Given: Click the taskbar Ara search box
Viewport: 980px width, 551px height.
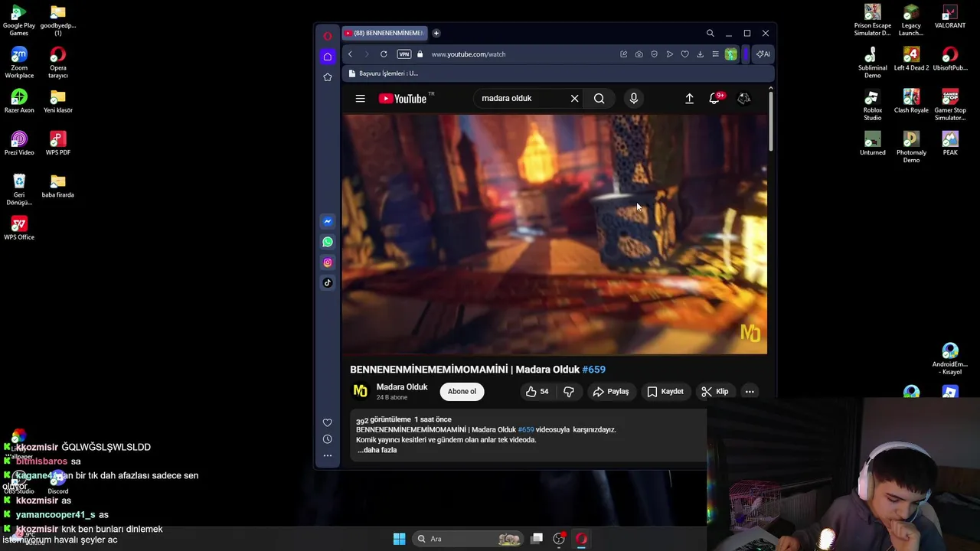Looking at the screenshot, I should tap(469, 539).
